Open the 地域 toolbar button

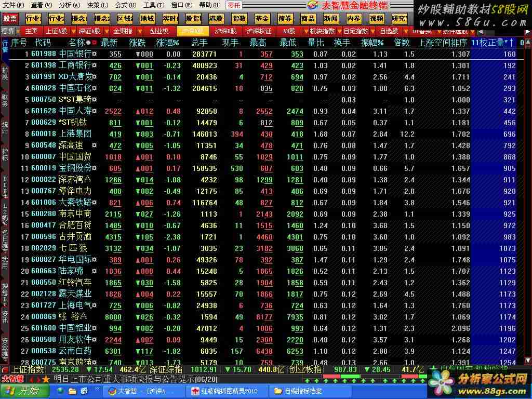pos(148,18)
